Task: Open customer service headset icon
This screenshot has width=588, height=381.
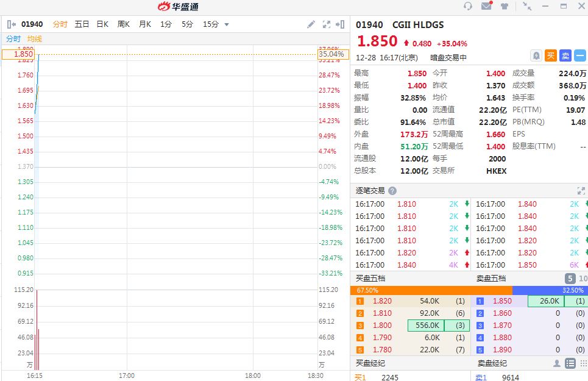Action: coord(468,6)
